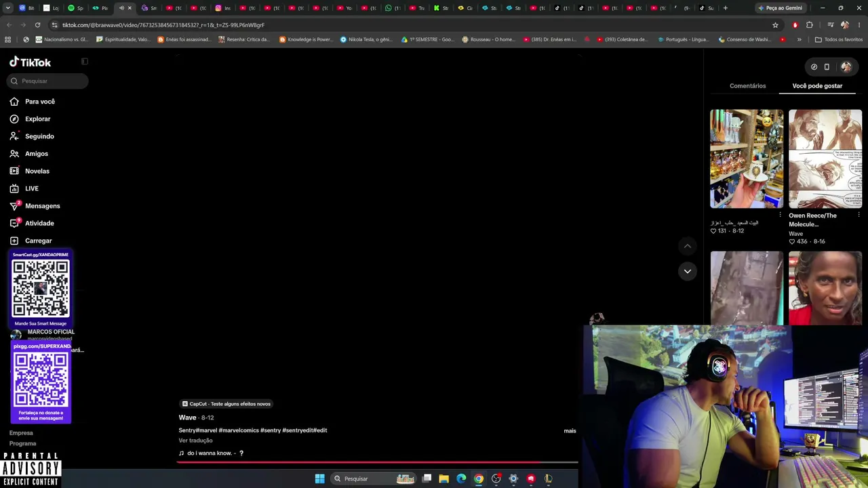Click the browser address bar URL
Screen dimensions: 868x488
coord(163,25)
